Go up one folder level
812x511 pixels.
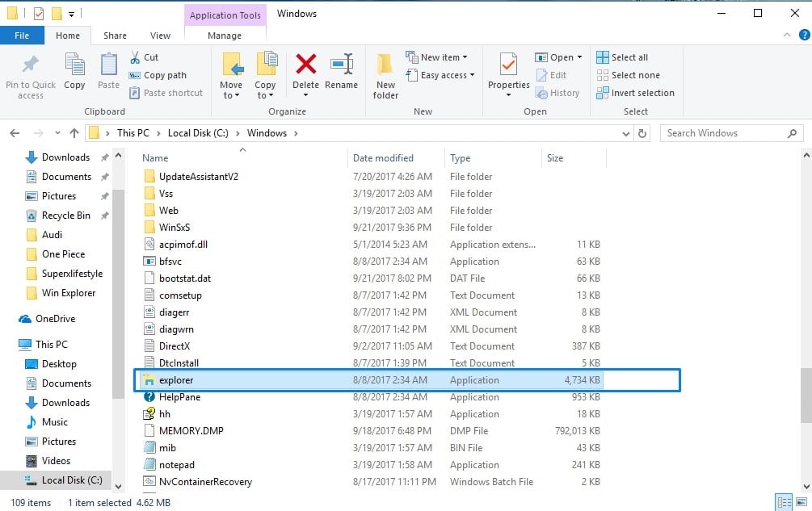74,133
